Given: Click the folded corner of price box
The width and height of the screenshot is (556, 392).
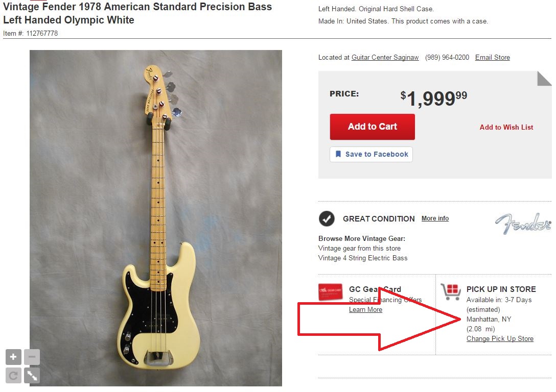Looking at the screenshot, I should (x=544, y=79).
